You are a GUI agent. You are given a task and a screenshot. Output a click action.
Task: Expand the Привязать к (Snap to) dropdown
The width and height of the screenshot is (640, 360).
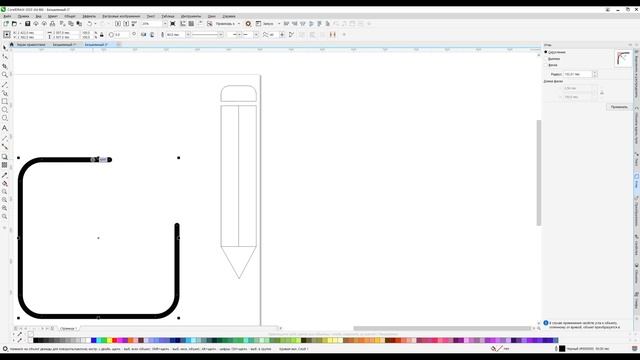(238, 24)
